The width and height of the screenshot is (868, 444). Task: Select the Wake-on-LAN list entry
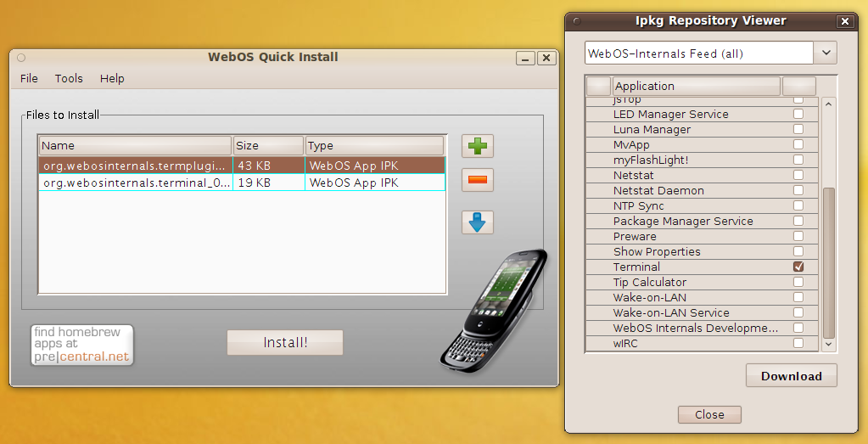click(649, 297)
